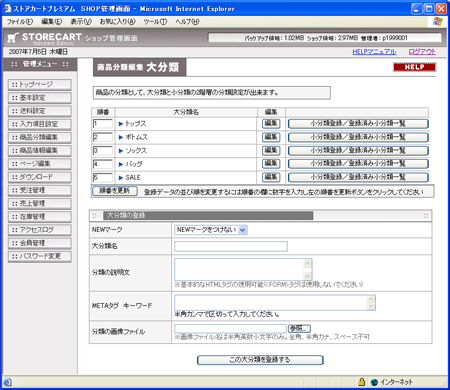
Task: Click 編集 button for トップス
Action: 271,124
